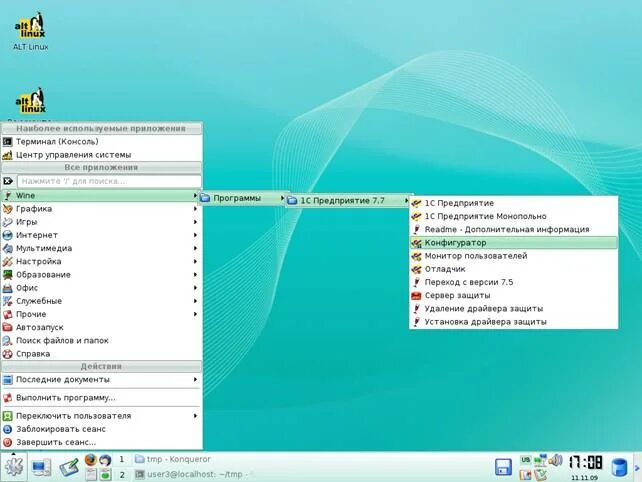
Task: Open the Справка help entry
Action: pos(102,354)
